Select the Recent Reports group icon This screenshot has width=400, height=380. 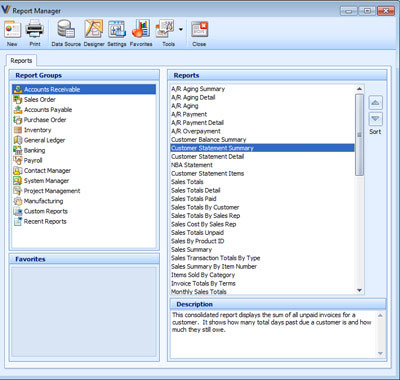click(x=18, y=221)
